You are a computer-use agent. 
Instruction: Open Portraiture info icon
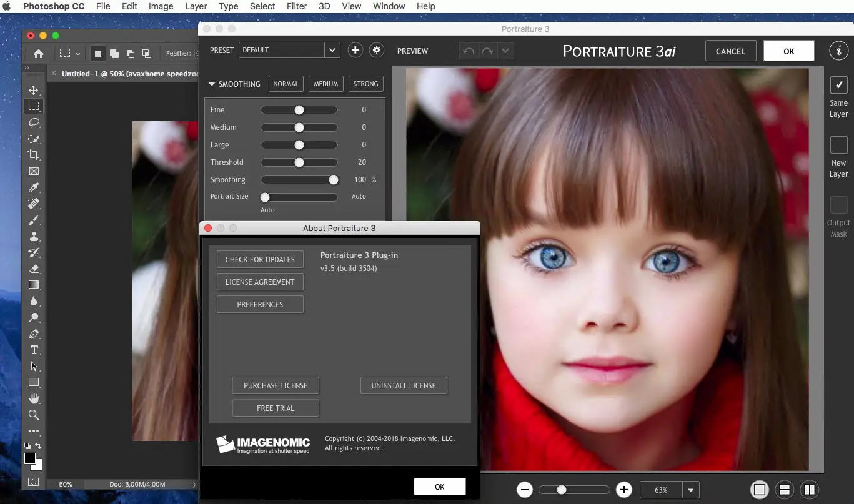click(x=838, y=51)
